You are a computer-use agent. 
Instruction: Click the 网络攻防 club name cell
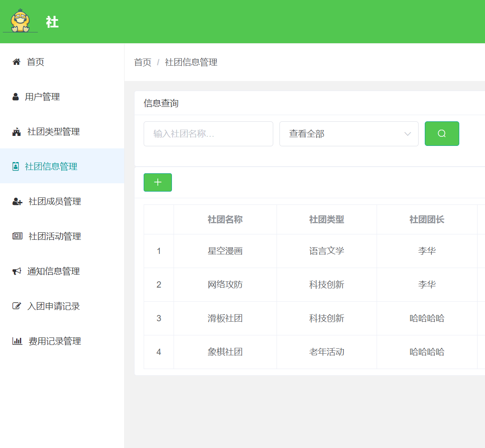(x=225, y=285)
